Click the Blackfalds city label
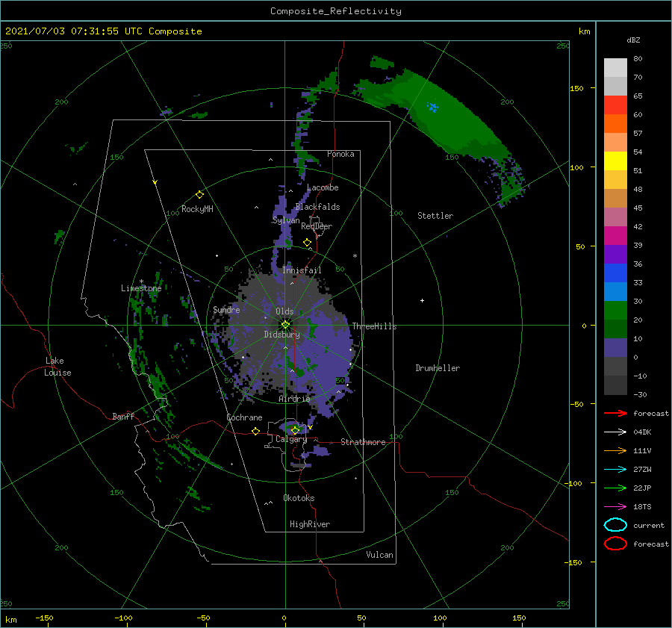 click(x=317, y=207)
